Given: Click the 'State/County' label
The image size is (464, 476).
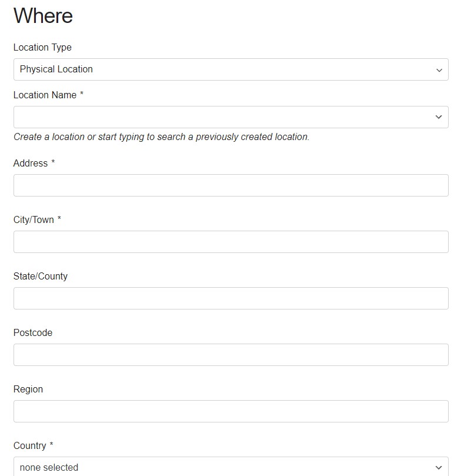Looking at the screenshot, I should tap(41, 277).
